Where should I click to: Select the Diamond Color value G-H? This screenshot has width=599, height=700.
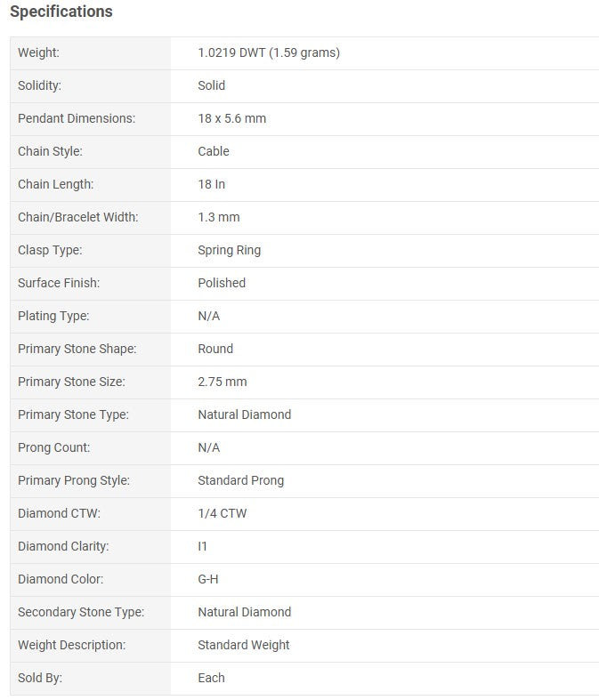(x=208, y=579)
